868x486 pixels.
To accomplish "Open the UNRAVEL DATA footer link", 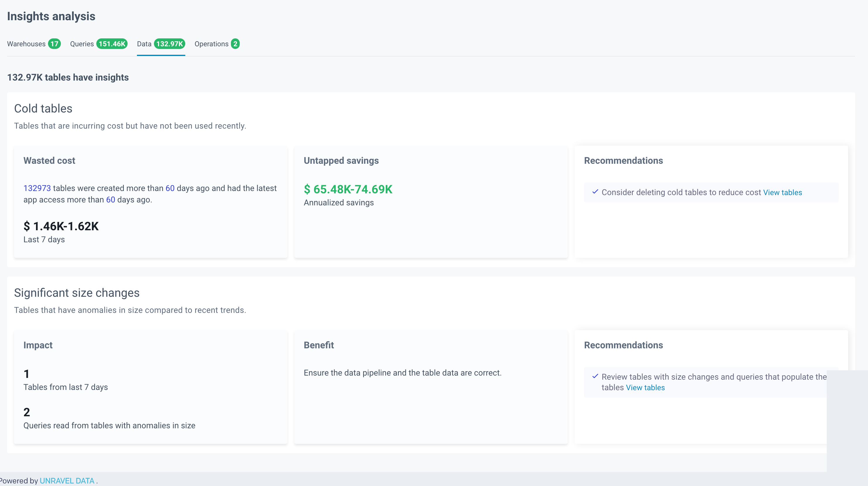I will coord(67,481).
